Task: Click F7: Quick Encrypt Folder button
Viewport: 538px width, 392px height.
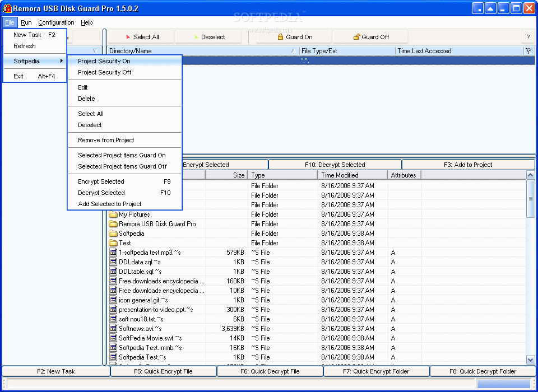Action: pyautogui.click(x=376, y=371)
